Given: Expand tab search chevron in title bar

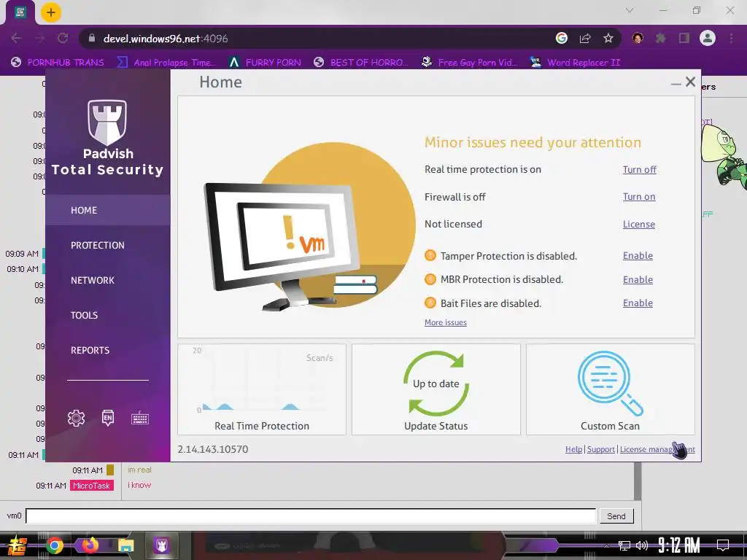Looking at the screenshot, I should coord(630,10).
